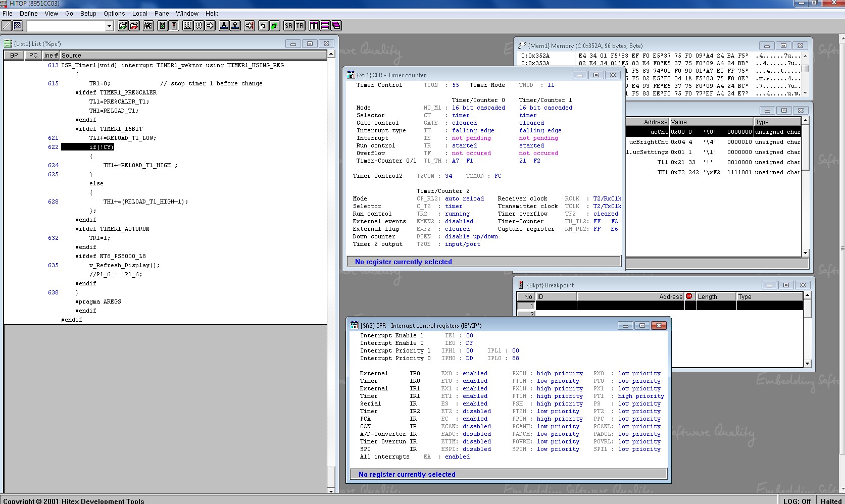845x504 pixels.
Task: Click the green overlapping windows toolbar icon
Action: [x=274, y=26]
